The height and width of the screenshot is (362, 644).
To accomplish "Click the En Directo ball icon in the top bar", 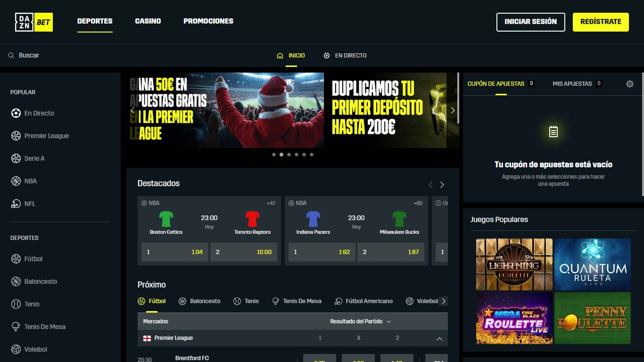I will (x=327, y=56).
